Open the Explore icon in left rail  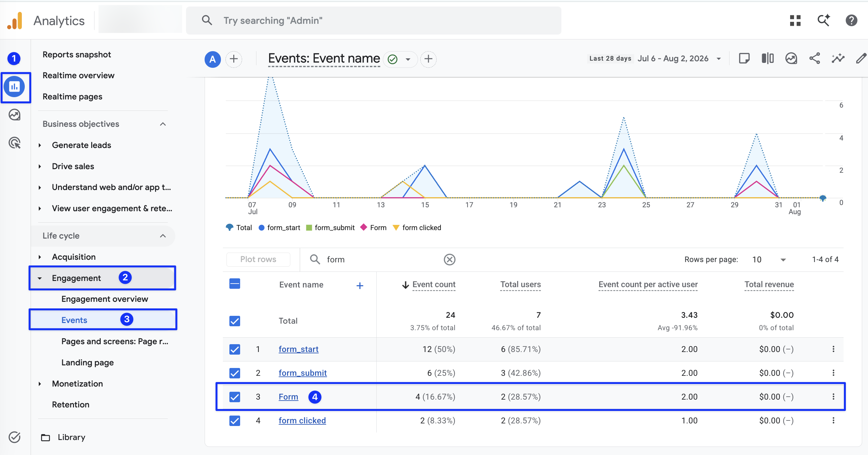(x=14, y=115)
